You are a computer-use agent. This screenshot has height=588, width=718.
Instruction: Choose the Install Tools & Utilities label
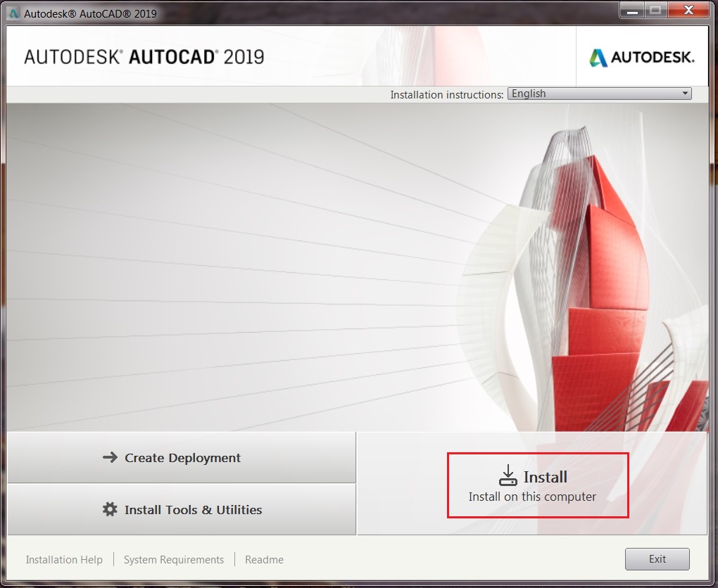pyautogui.click(x=193, y=510)
